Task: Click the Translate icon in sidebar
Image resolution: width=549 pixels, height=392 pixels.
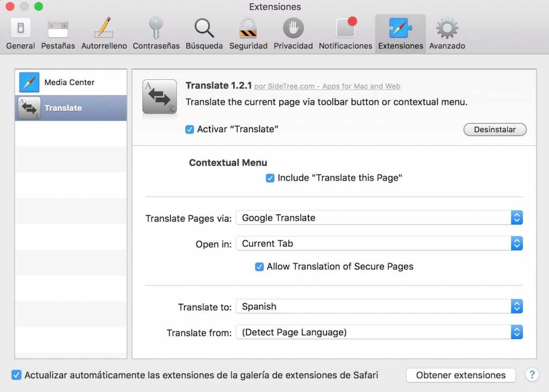Action: click(x=29, y=108)
